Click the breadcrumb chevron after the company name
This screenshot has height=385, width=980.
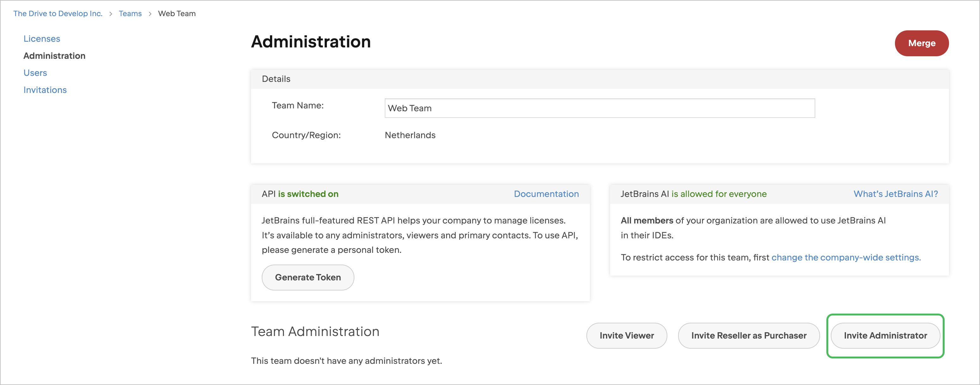click(x=111, y=14)
